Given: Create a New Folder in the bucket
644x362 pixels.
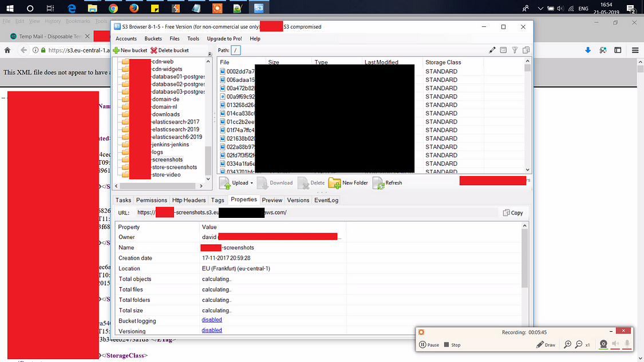Looking at the screenshot, I should (348, 183).
